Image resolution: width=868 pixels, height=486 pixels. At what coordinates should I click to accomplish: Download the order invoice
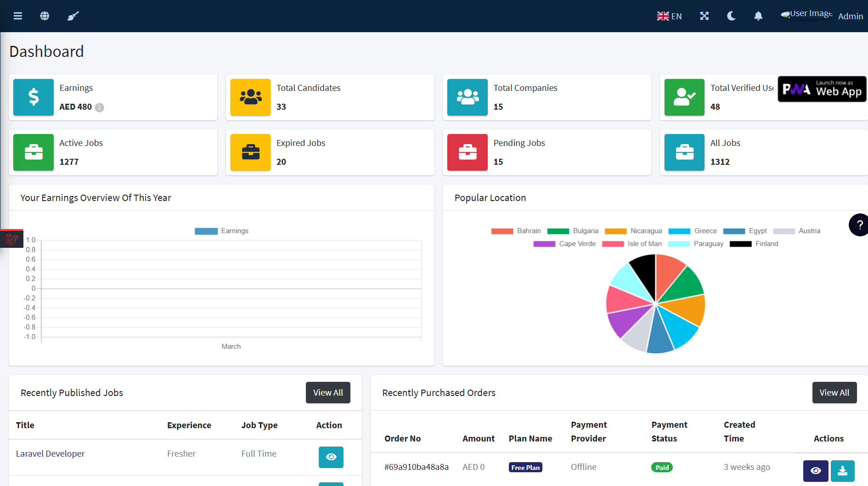point(842,471)
